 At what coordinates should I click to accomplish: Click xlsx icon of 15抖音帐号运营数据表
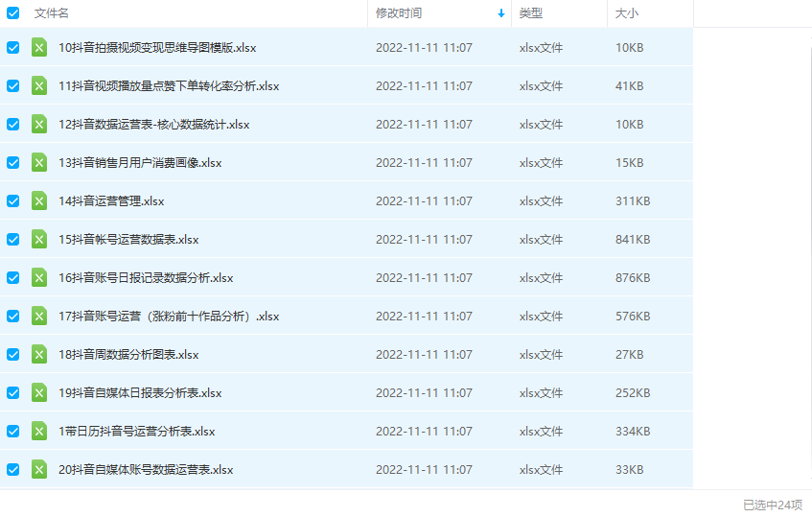[x=39, y=240]
